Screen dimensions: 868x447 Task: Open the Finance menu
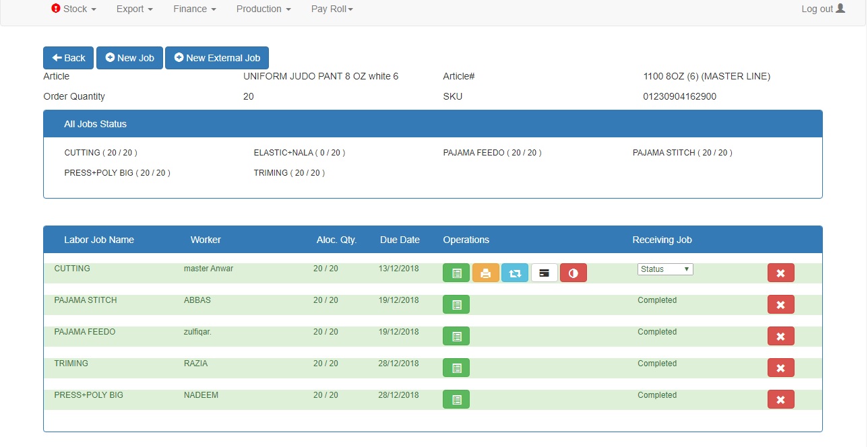tap(194, 9)
